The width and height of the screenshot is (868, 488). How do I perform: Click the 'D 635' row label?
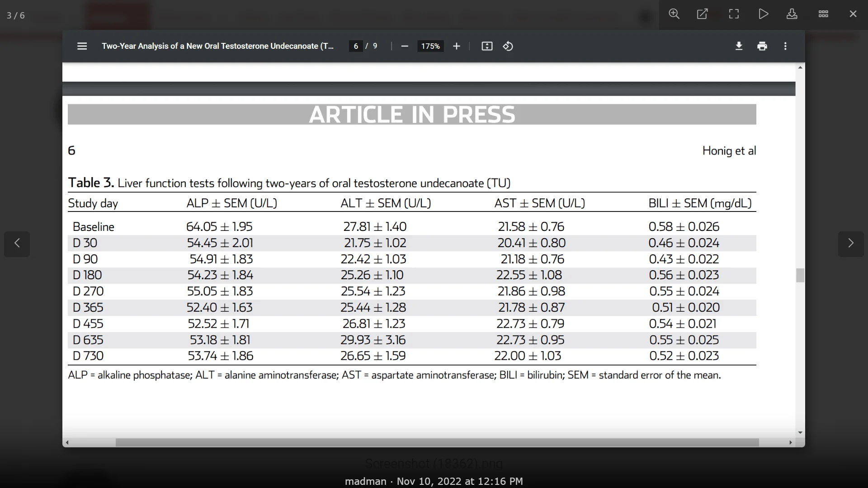coord(88,340)
